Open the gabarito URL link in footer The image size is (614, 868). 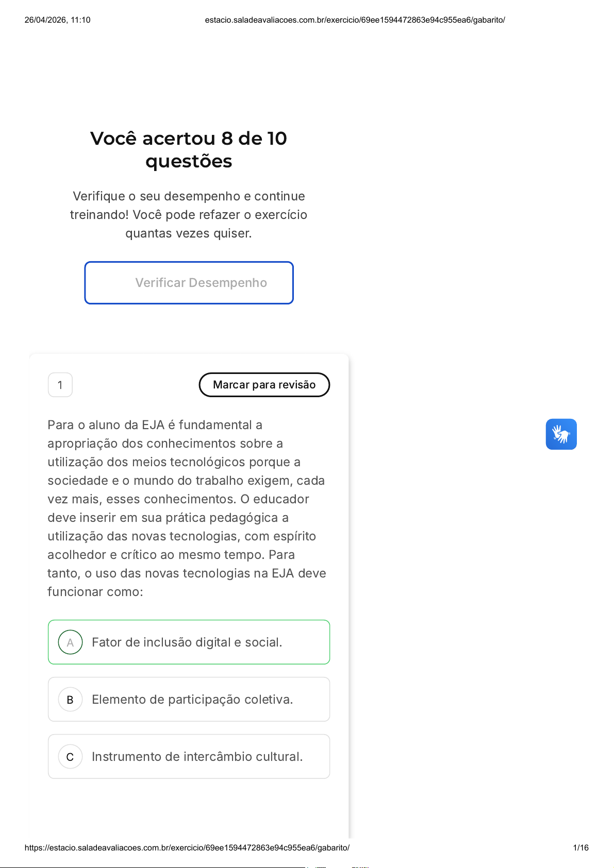click(x=187, y=847)
